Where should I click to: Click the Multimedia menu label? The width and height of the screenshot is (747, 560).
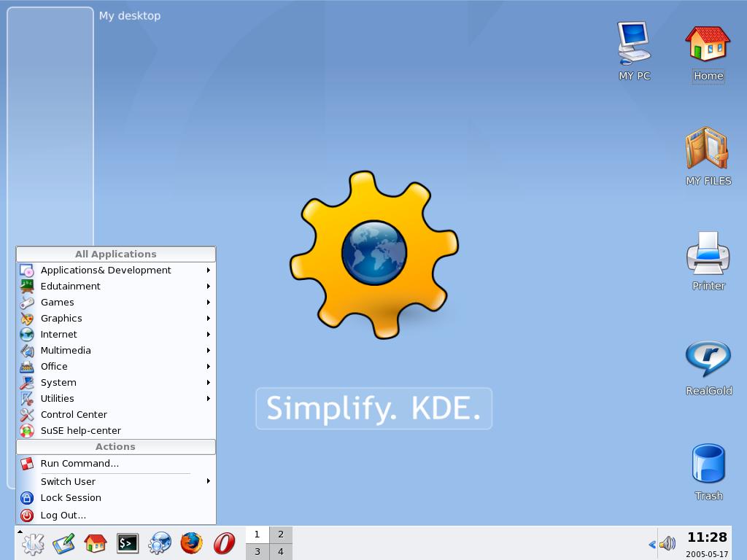tap(66, 351)
